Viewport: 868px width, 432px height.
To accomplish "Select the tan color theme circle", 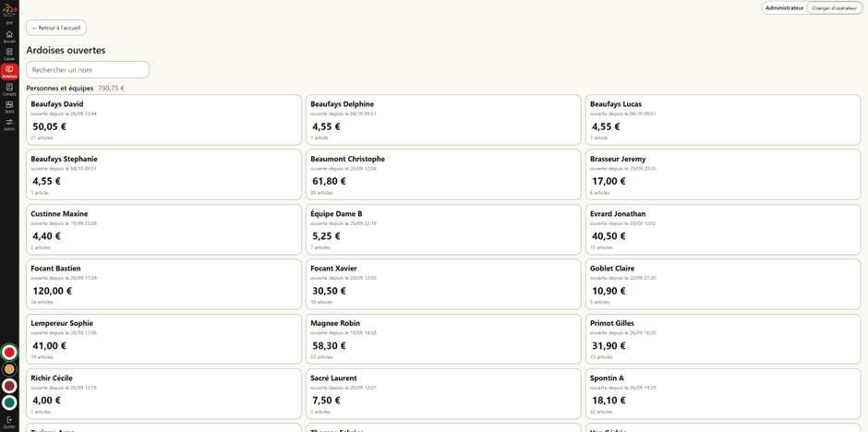I will point(9,369).
